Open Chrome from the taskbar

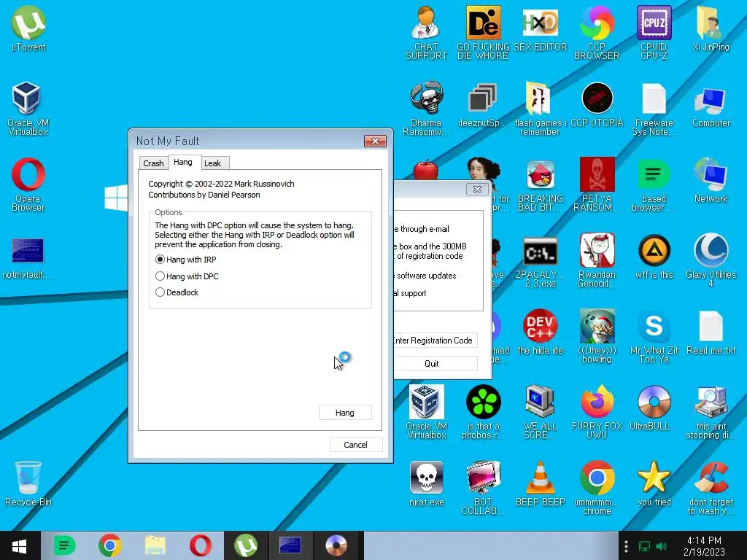click(110, 545)
